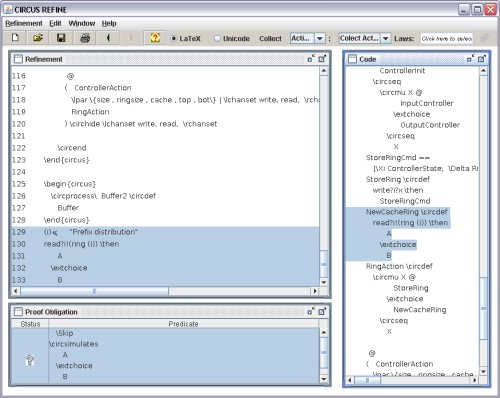Open the Colect Act.. dropdown arrow
The height and width of the screenshot is (398, 500).
point(385,38)
